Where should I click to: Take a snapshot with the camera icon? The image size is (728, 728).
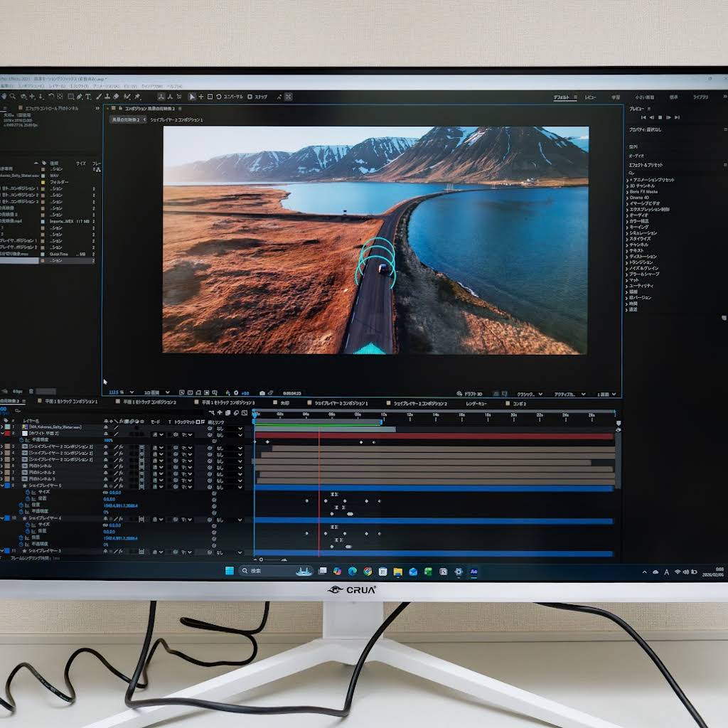tap(262, 392)
